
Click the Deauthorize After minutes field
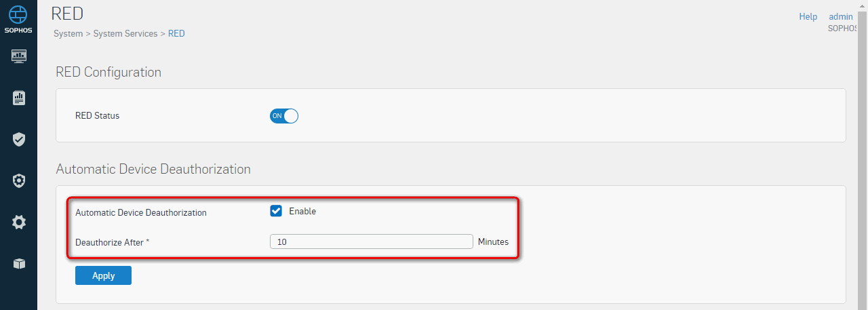tap(372, 241)
